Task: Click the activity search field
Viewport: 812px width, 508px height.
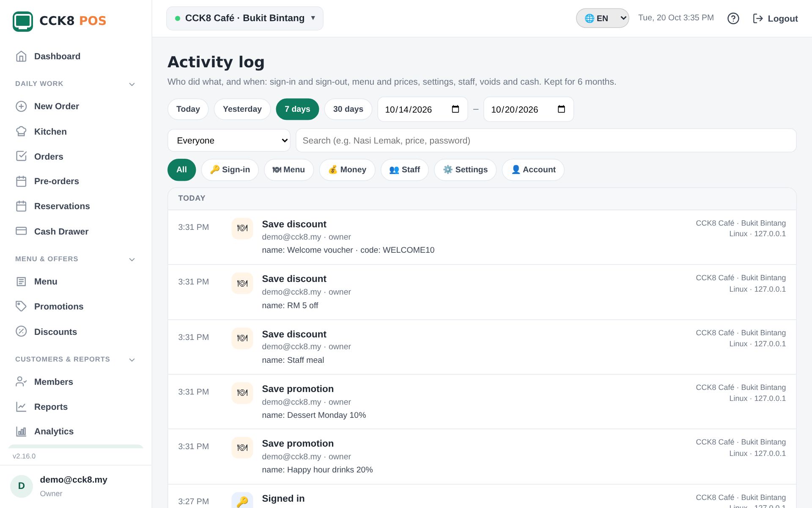Action: pyautogui.click(x=546, y=141)
